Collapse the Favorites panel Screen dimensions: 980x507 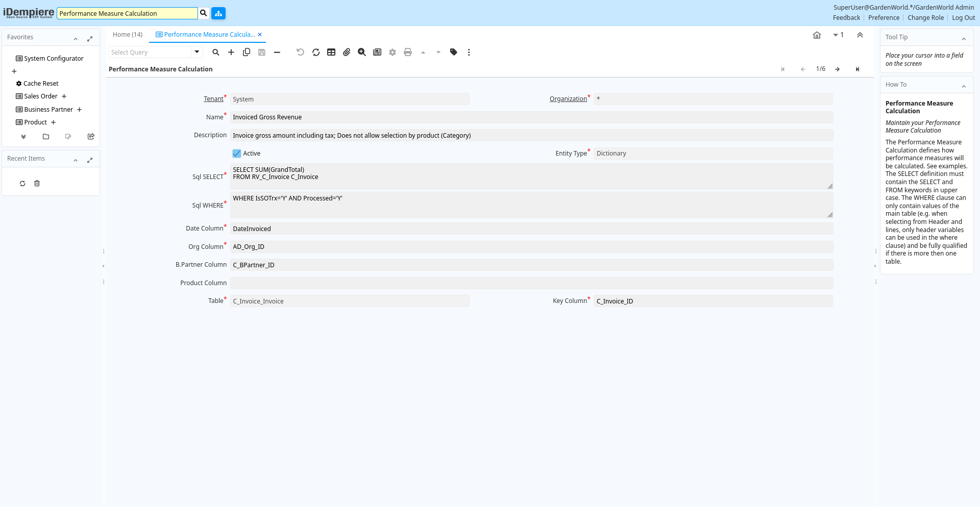76,38
